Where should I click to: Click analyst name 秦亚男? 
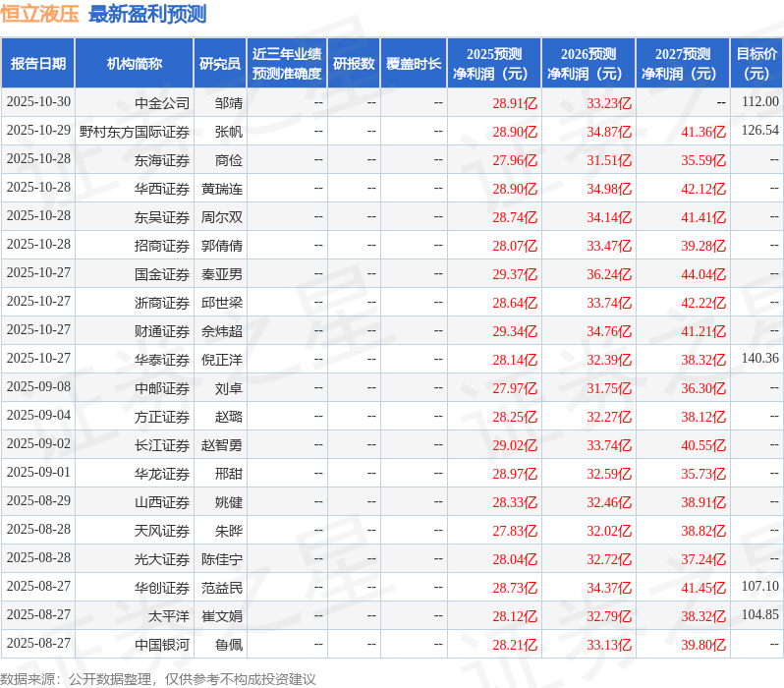(222, 274)
